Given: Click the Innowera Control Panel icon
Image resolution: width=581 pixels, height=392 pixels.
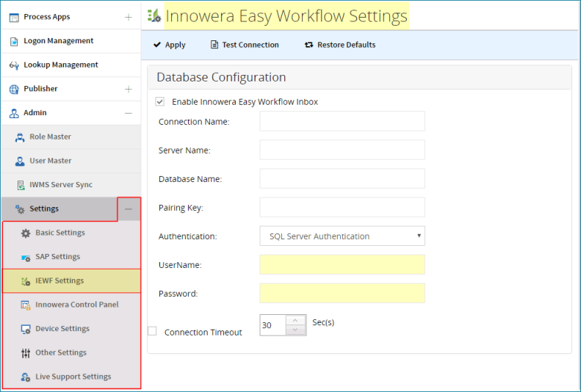Looking at the screenshot, I should (26, 305).
